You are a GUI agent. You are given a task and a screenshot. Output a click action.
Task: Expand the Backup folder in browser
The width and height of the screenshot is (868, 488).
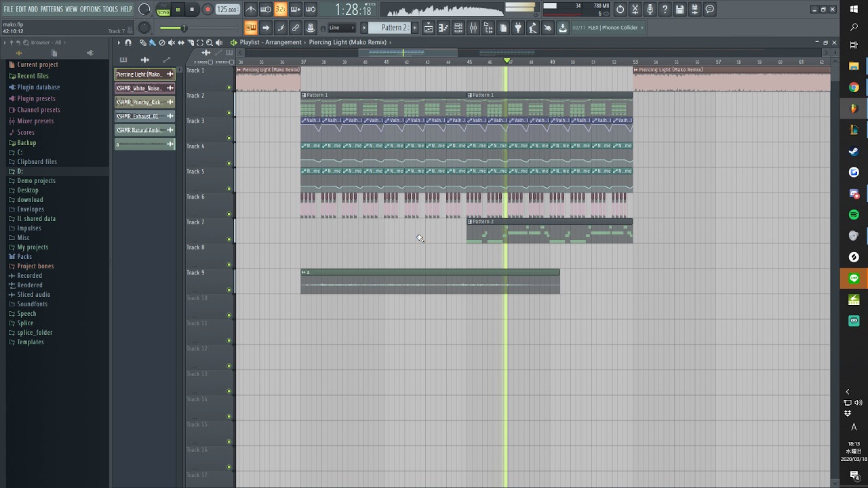(26, 143)
